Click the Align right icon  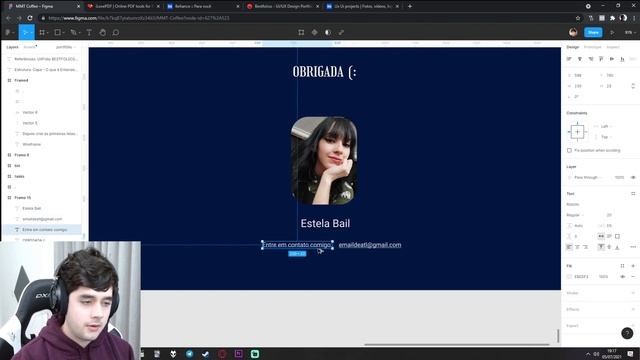[x=590, y=59]
